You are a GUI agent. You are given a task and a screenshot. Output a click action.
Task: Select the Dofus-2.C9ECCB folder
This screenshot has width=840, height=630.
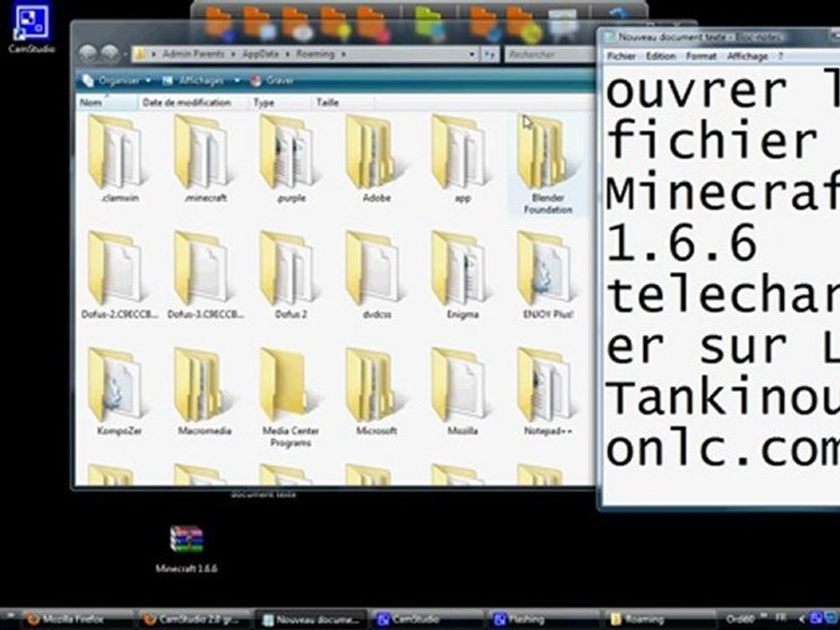coord(119,274)
